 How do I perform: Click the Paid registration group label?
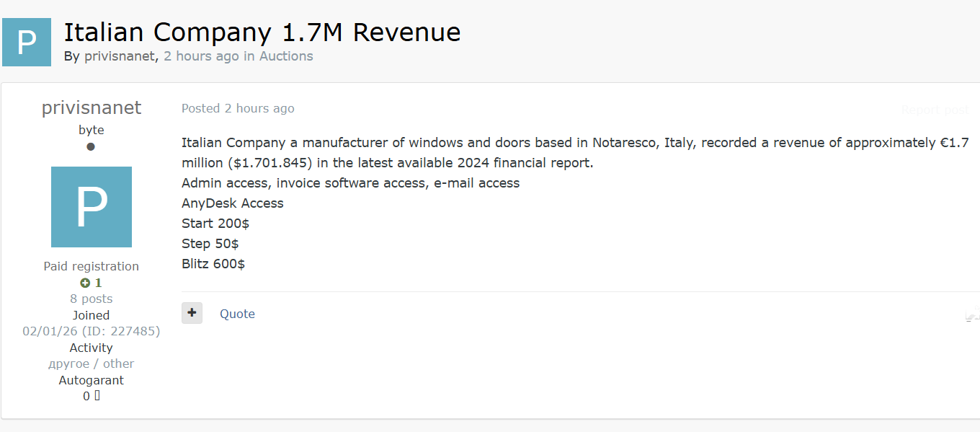tap(92, 266)
